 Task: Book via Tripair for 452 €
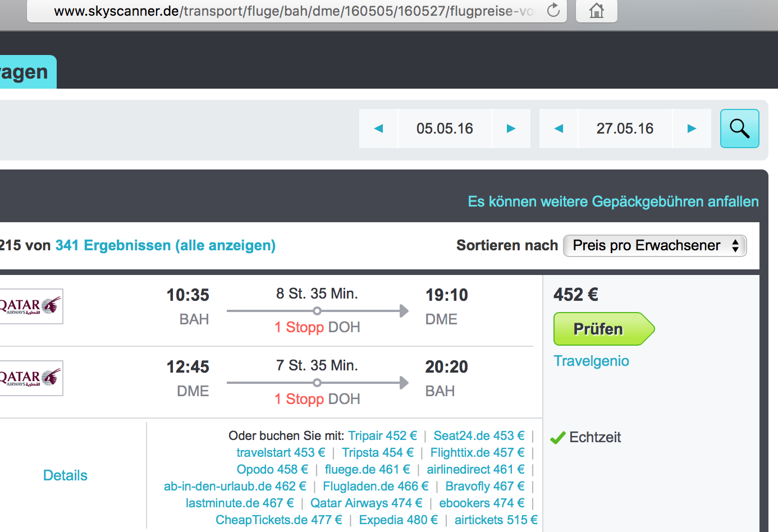coord(382,436)
